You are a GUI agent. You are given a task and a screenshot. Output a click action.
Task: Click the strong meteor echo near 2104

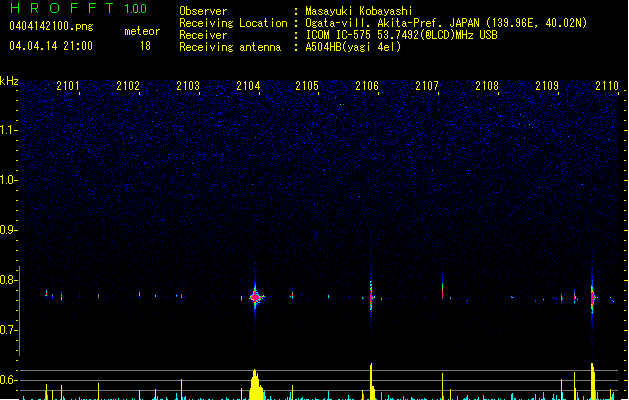pos(256,297)
